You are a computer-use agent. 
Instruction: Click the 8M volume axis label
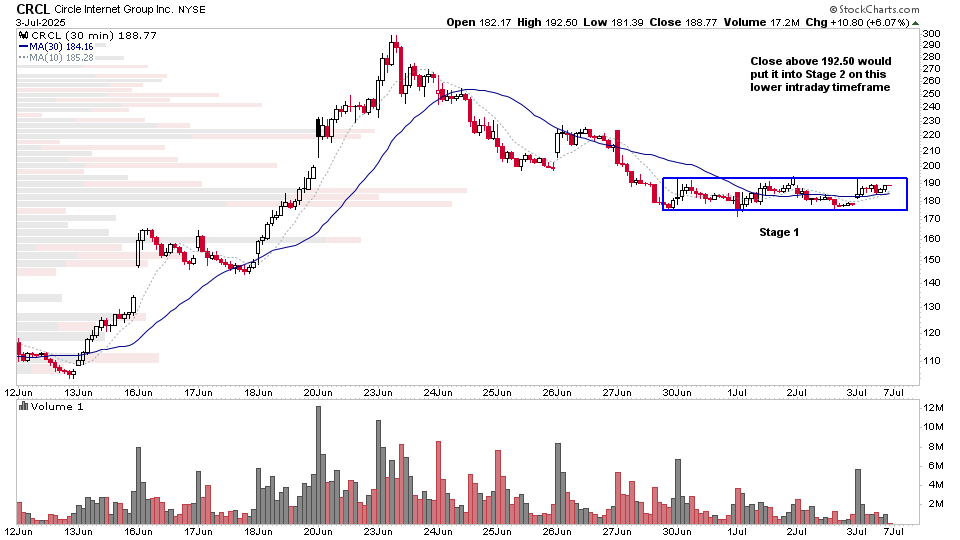click(x=936, y=446)
